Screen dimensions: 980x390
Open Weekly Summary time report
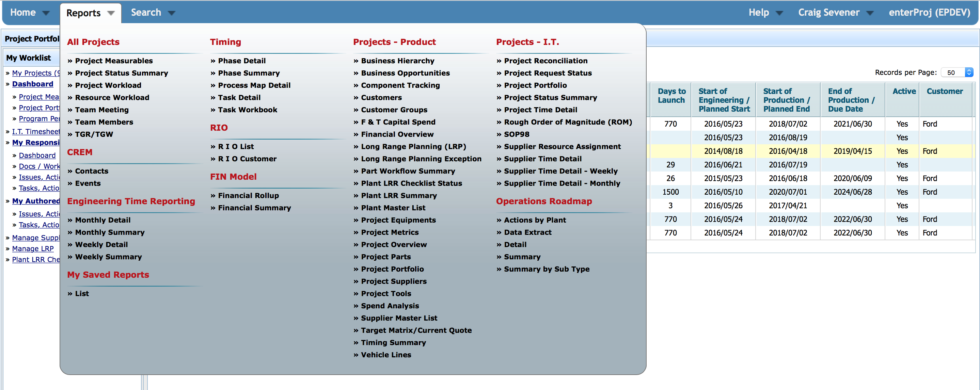coord(108,257)
